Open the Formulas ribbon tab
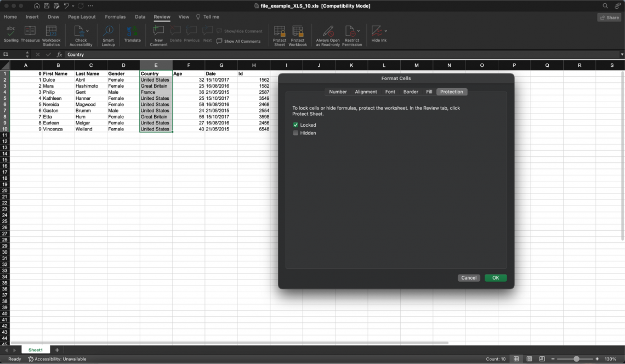Screen dimensions: 625x364 (x=115, y=17)
